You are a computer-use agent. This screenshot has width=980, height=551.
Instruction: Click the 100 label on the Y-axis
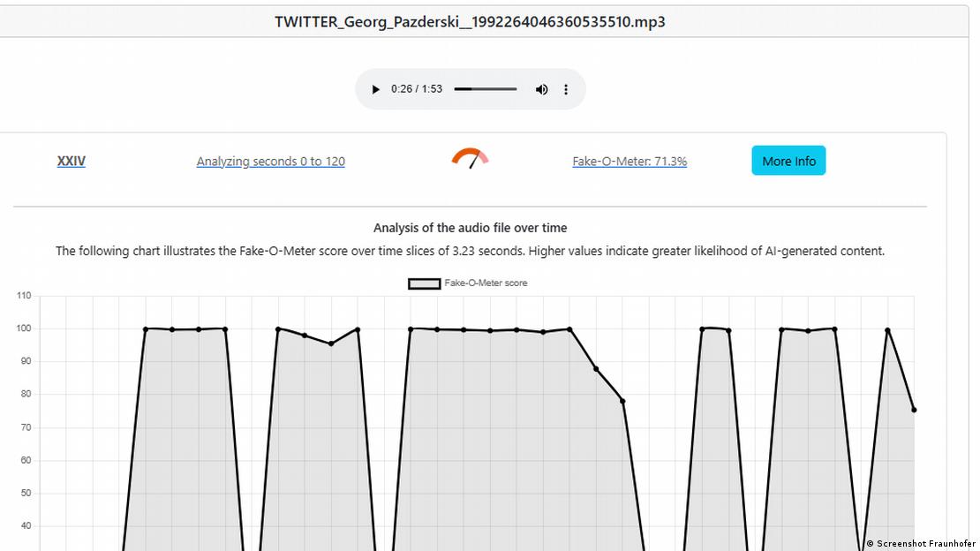[x=23, y=328]
